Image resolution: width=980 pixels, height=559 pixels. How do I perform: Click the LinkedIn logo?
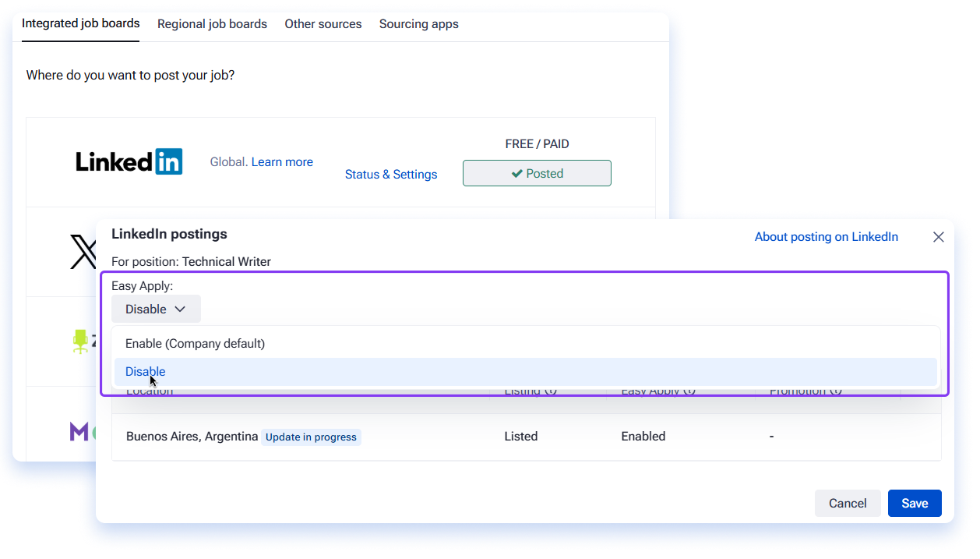pyautogui.click(x=129, y=161)
